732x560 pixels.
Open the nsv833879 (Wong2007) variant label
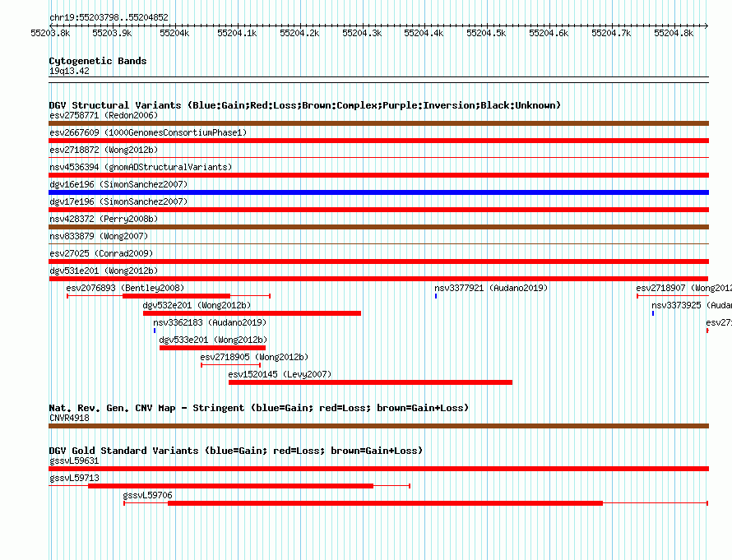99,236
